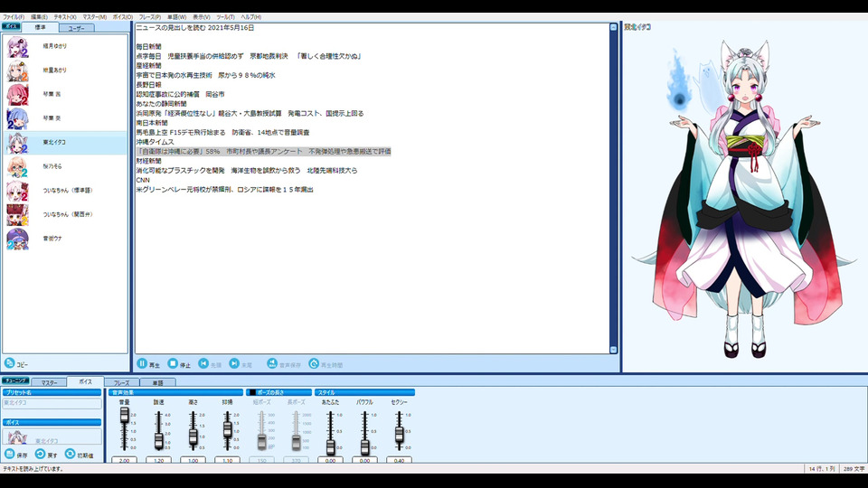Click the 音量 value field 2.00
This screenshot has width=868, height=488.
(124, 460)
